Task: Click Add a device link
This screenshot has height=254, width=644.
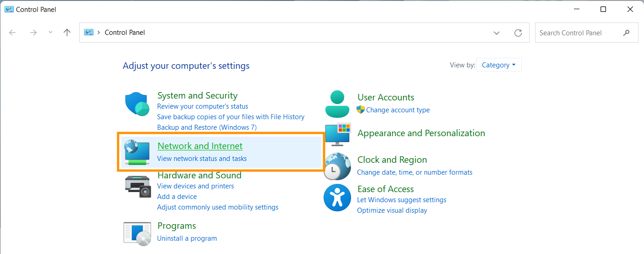Action: point(177,197)
